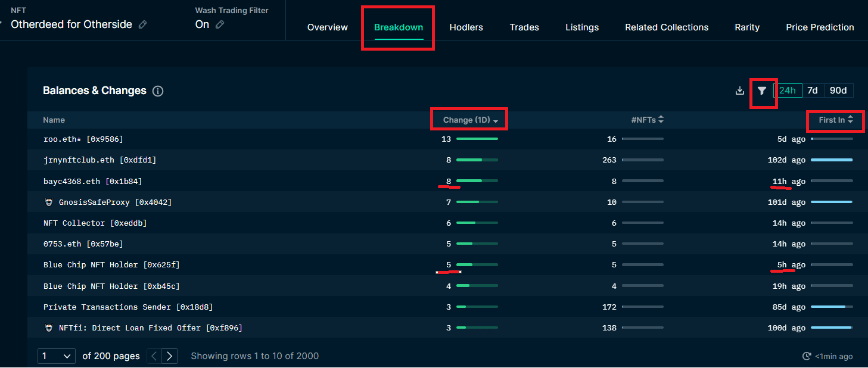The height and width of the screenshot is (368, 868).
Task: Click the 102d ago value for jrnynftclub.eth
Action: (786, 160)
